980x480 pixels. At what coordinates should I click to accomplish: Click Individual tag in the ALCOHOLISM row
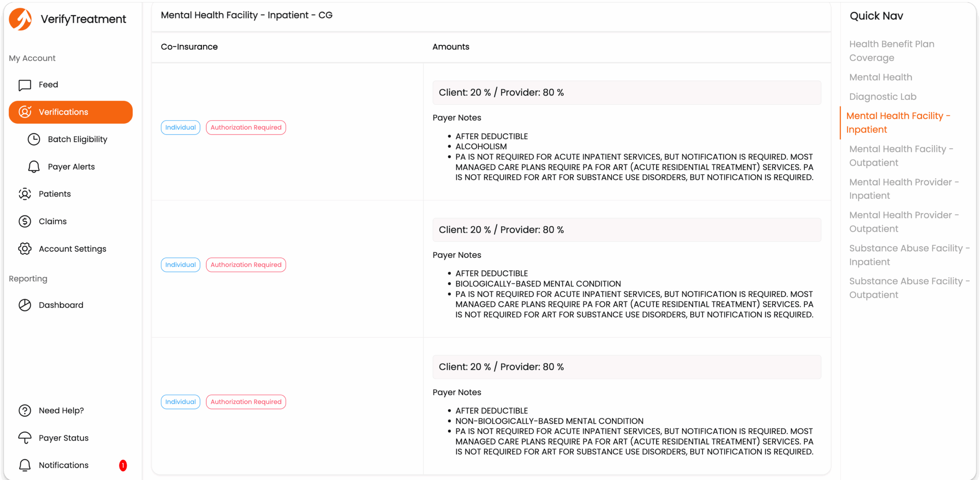[180, 127]
